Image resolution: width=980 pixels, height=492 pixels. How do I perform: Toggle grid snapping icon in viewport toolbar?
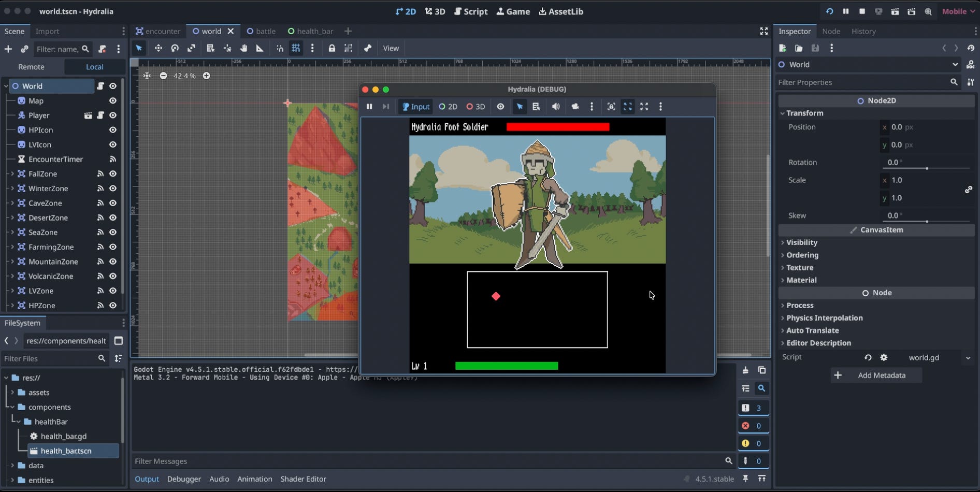coord(296,48)
